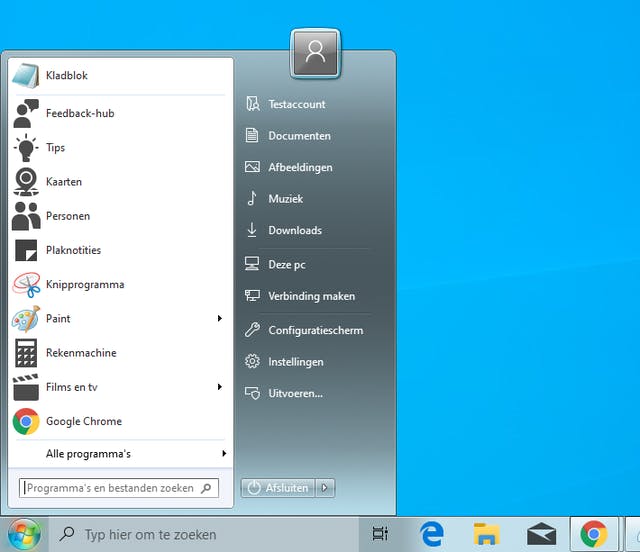640x552 pixels.
Task: Click the Uitvoeren... run link
Action: point(295,393)
